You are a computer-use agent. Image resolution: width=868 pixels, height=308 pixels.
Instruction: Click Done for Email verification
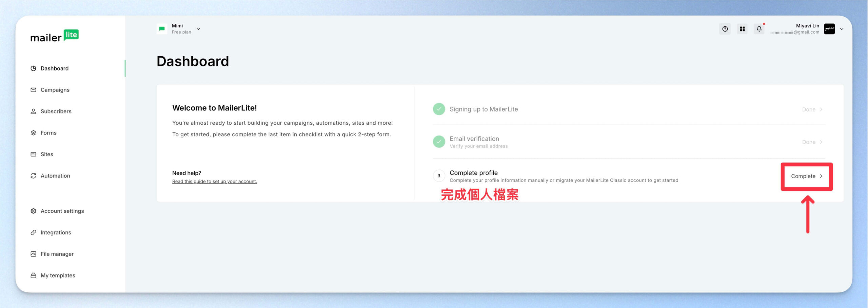(809, 142)
